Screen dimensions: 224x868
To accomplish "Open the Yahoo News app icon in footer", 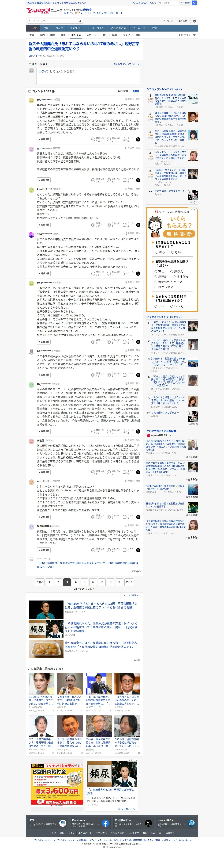I will [63, 824].
